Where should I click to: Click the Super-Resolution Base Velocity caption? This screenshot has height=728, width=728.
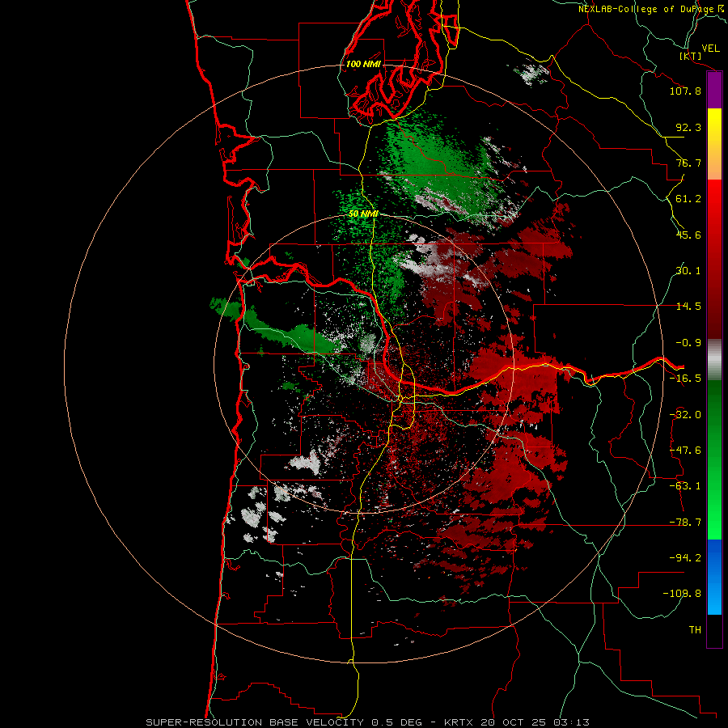pyautogui.click(x=368, y=722)
